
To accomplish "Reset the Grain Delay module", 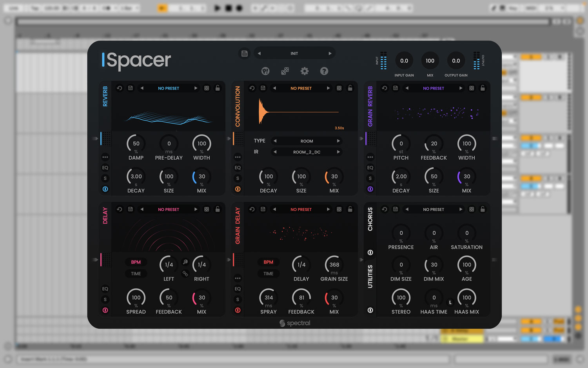I will [x=252, y=210].
